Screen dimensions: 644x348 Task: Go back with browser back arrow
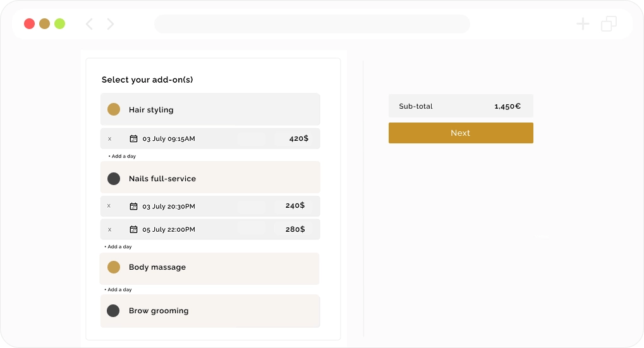pos(89,24)
